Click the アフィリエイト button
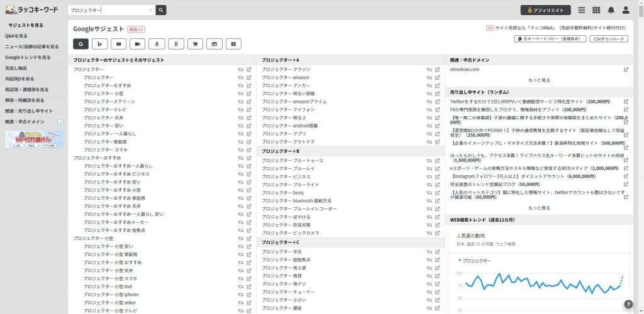The width and height of the screenshot is (644, 314). click(x=545, y=10)
